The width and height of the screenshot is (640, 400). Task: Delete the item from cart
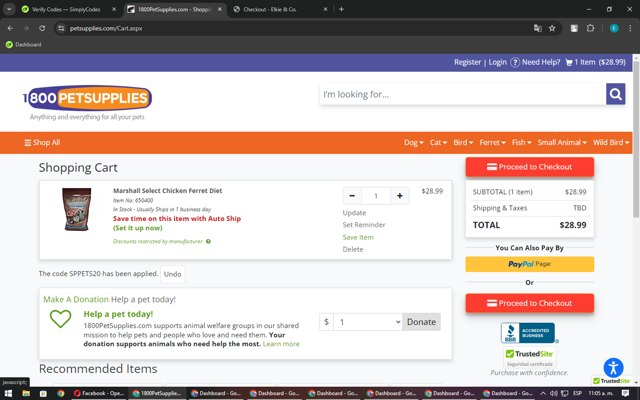click(x=353, y=249)
